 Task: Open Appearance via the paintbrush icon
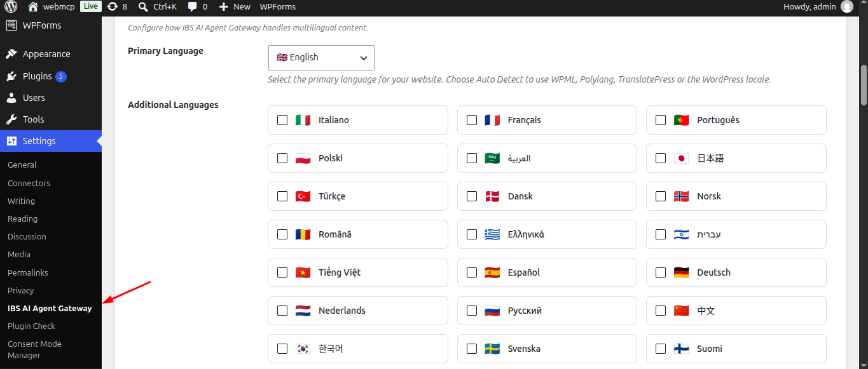[x=11, y=54]
